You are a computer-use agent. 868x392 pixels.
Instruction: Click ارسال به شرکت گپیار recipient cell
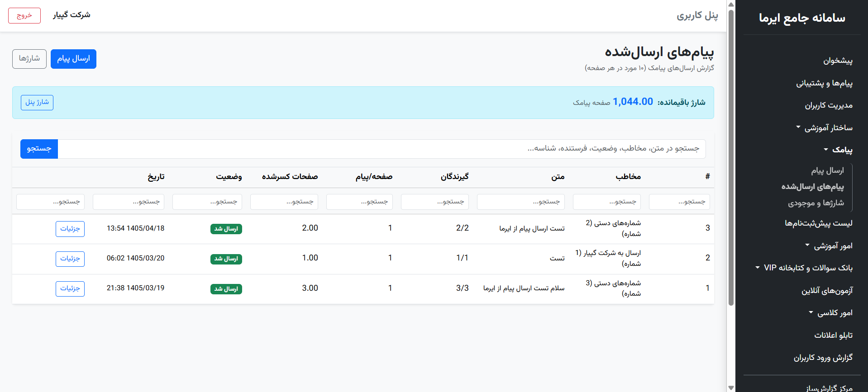pos(608,258)
